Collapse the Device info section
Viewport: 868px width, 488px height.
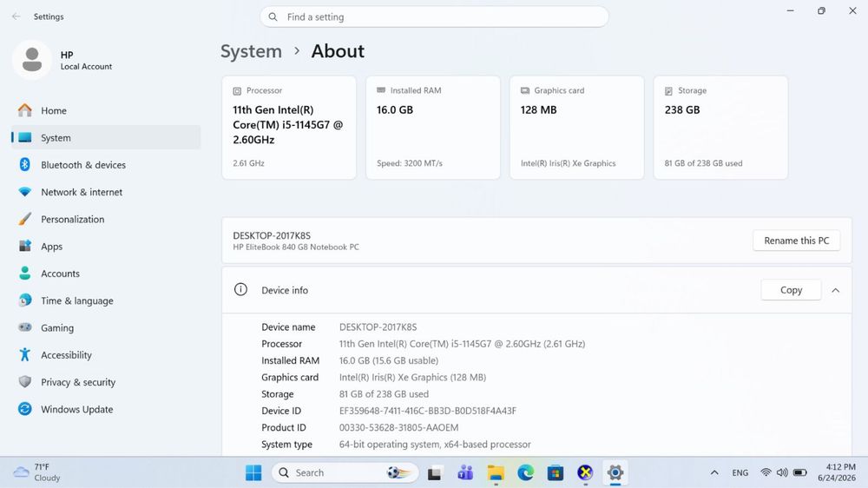pos(835,290)
